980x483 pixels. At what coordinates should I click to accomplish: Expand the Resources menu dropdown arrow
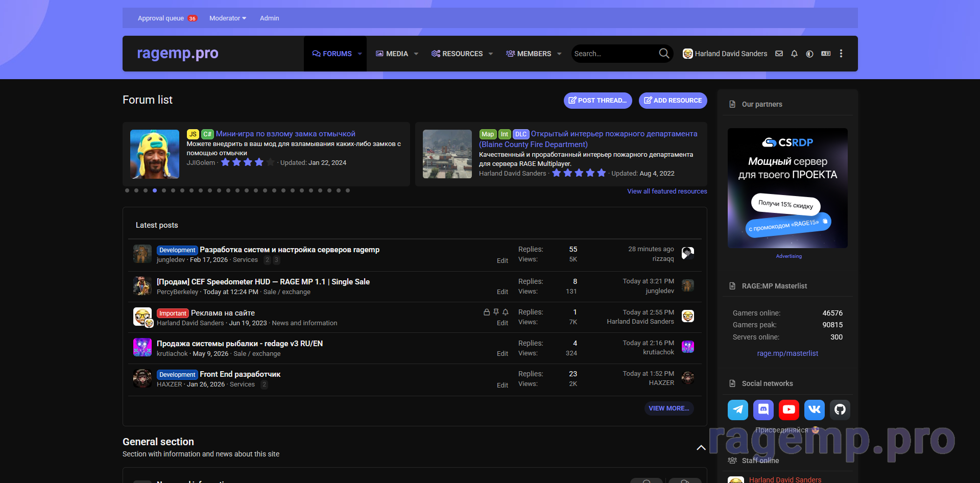491,54
